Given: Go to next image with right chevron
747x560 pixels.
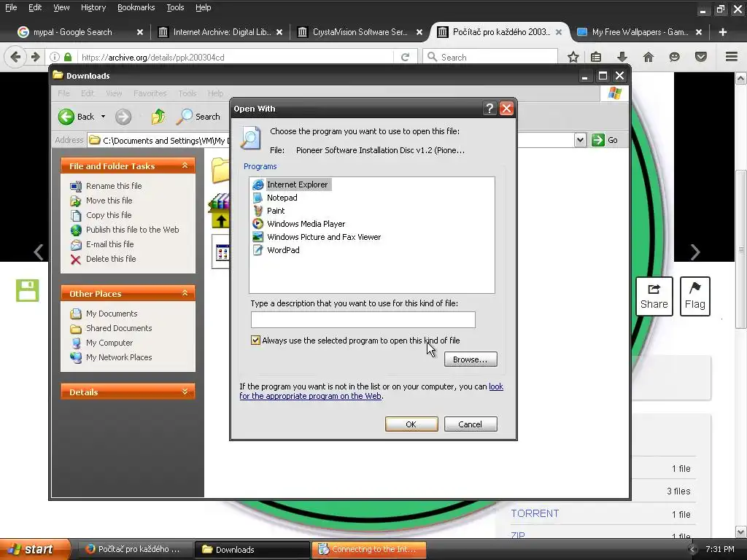Looking at the screenshot, I should [x=695, y=252].
